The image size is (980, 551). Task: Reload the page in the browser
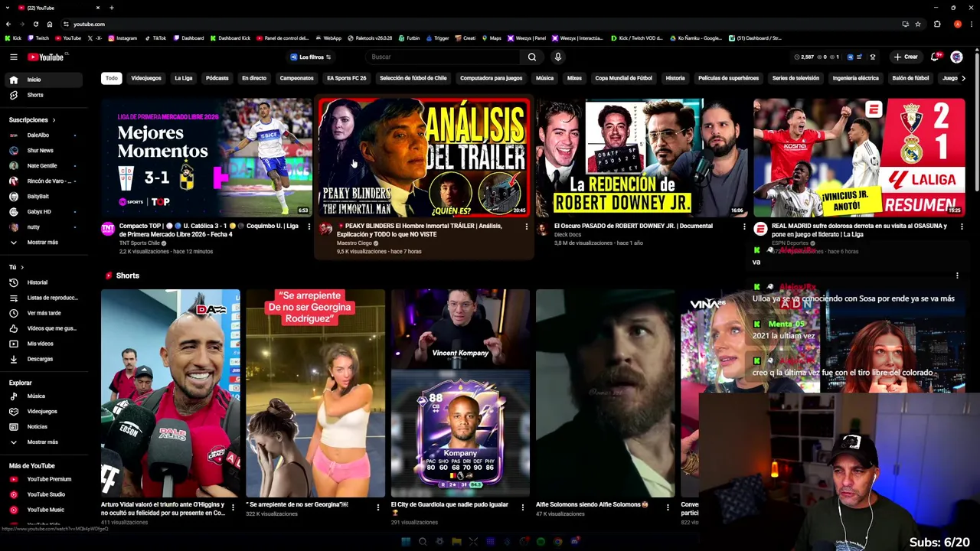click(35, 24)
